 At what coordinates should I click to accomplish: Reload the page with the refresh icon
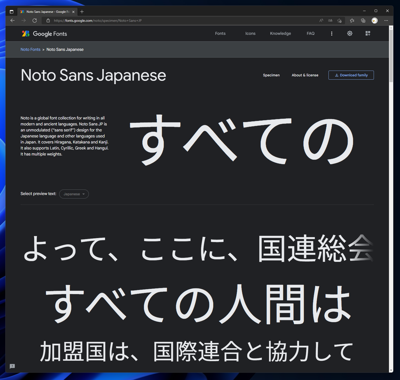click(35, 21)
